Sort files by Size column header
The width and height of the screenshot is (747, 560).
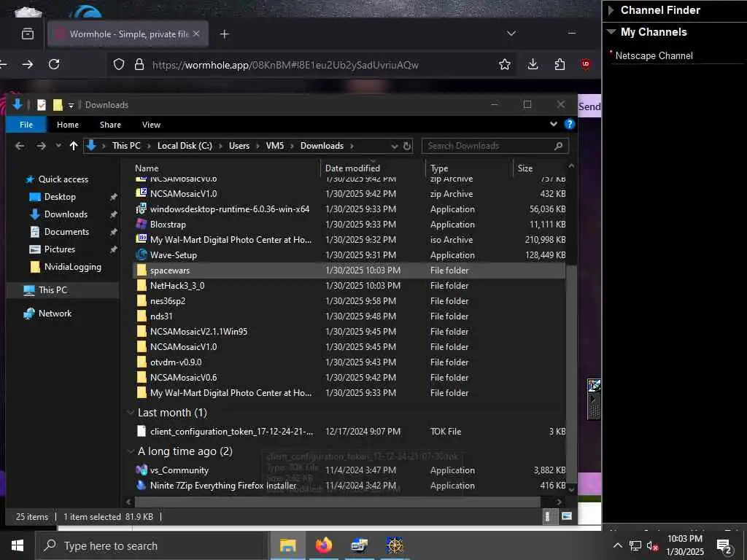(x=525, y=168)
